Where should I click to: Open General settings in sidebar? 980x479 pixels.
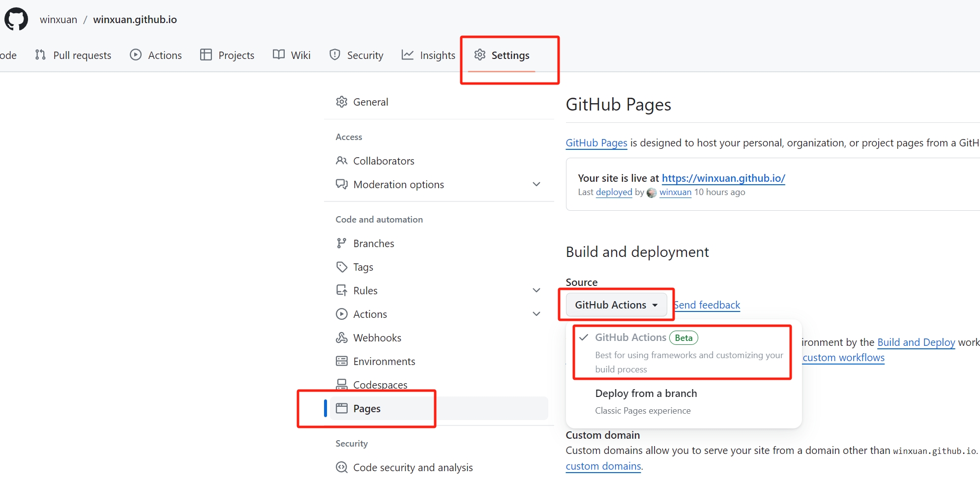tap(370, 102)
